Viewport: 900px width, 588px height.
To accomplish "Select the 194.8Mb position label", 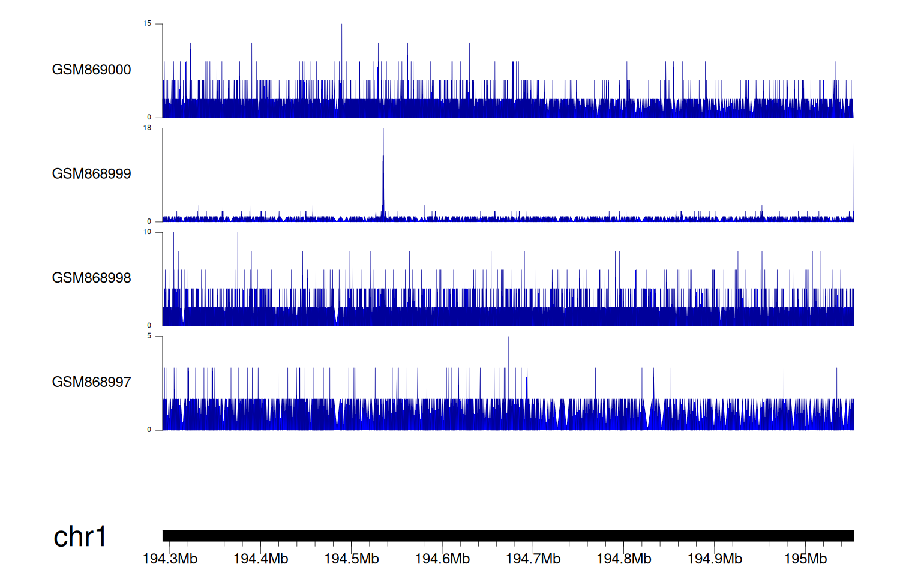I will (623, 559).
